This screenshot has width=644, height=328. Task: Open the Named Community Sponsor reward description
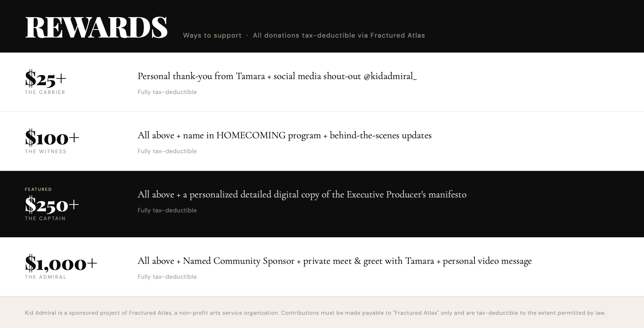coord(334,261)
